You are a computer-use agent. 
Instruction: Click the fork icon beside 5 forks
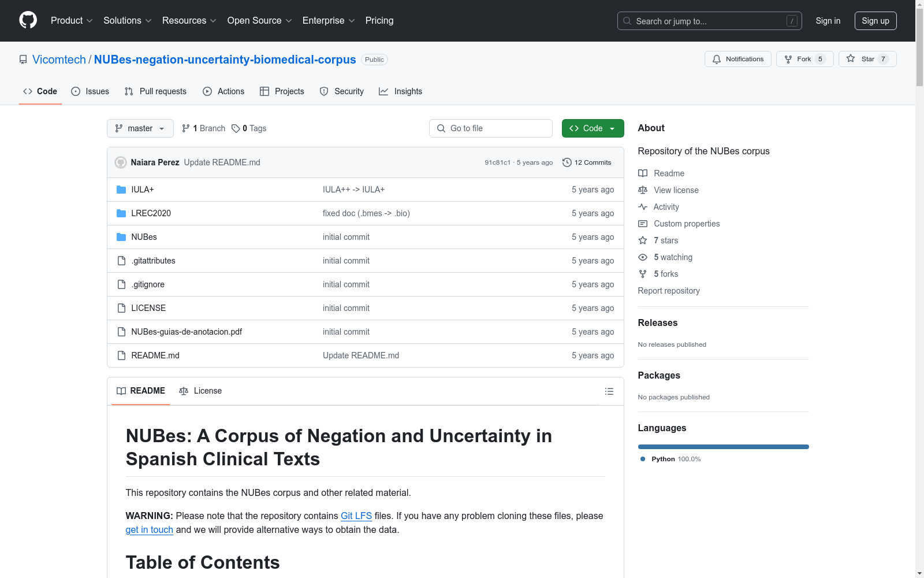pos(643,274)
